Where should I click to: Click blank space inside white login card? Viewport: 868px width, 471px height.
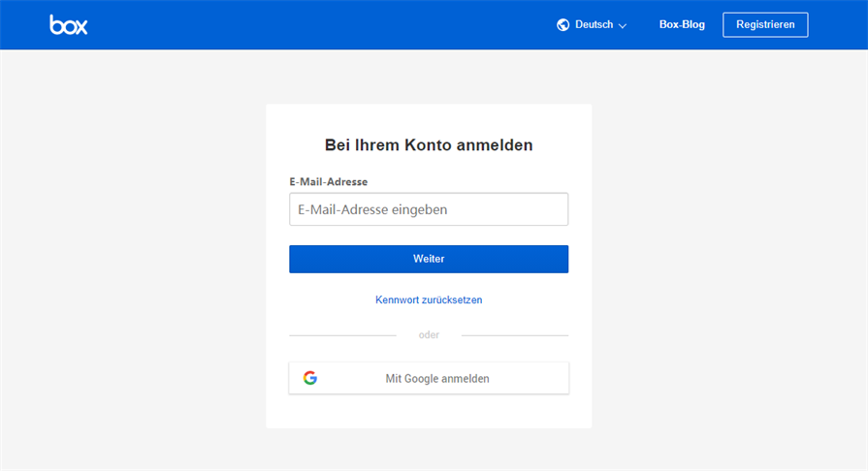pyautogui.click(x=429, y=412)
